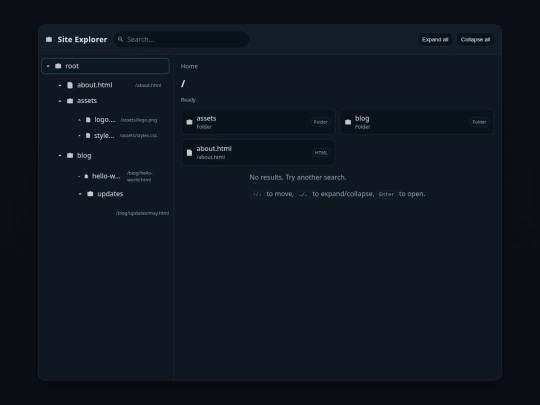Select the hello-w... label in the tree
540x405 pixels.
[106, 176]
